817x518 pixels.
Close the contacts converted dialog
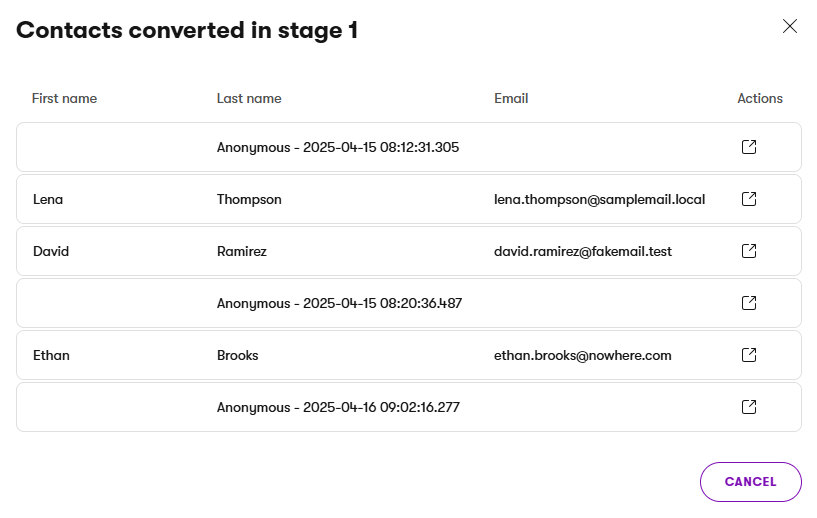coord(789,27)
